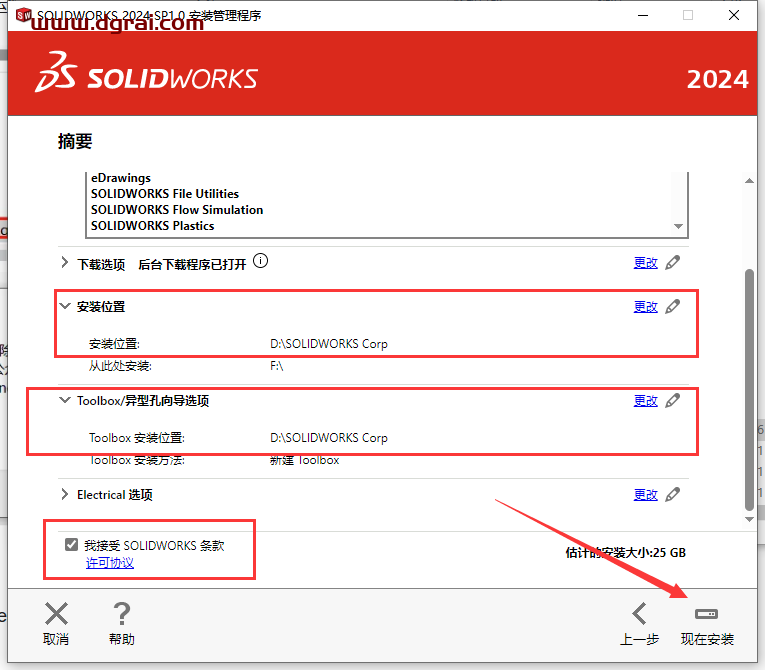Close the installation manager window
The height and width of the screenshot is (670, 765).
click(x=734, y=15)
